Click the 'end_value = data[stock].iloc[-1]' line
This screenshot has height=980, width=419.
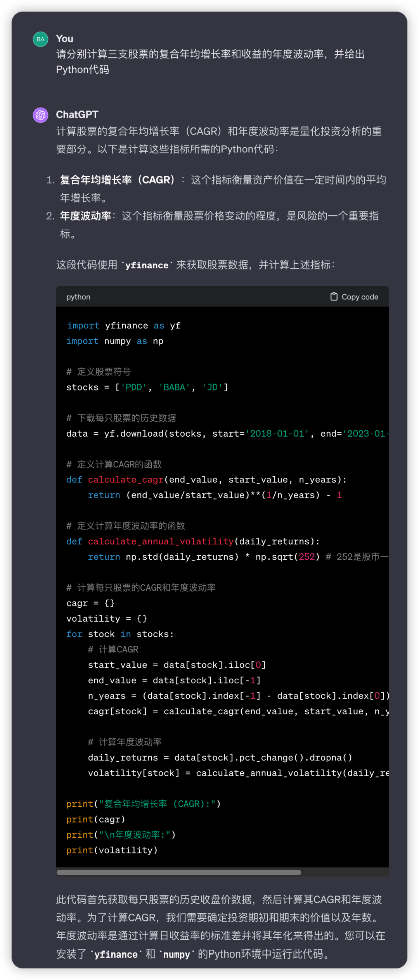pos(174,681)
